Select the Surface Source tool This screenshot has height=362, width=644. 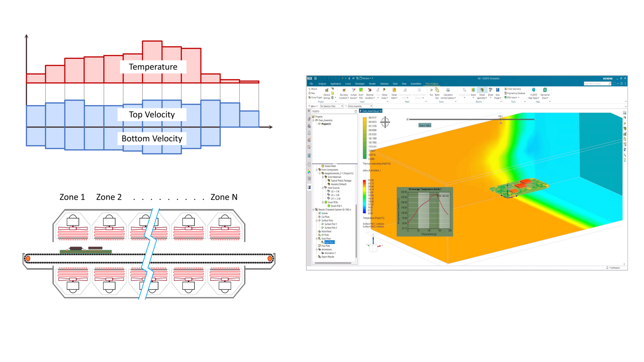click(353, 90)
